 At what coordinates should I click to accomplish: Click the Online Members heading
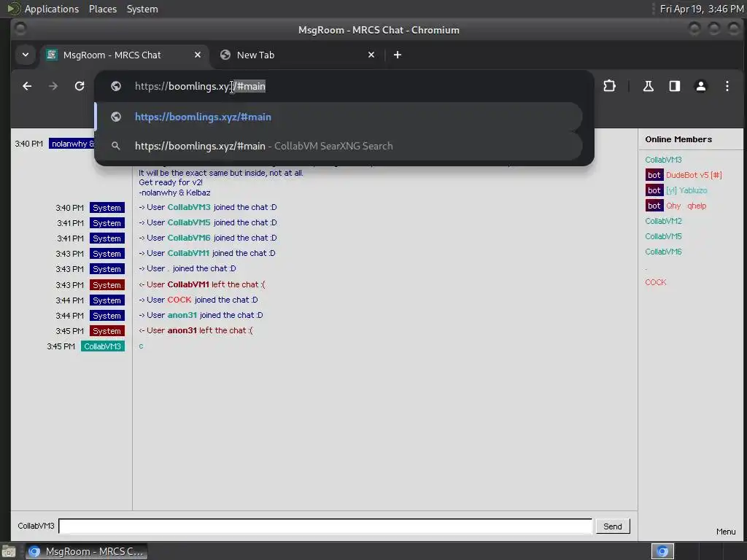point(678,139)
